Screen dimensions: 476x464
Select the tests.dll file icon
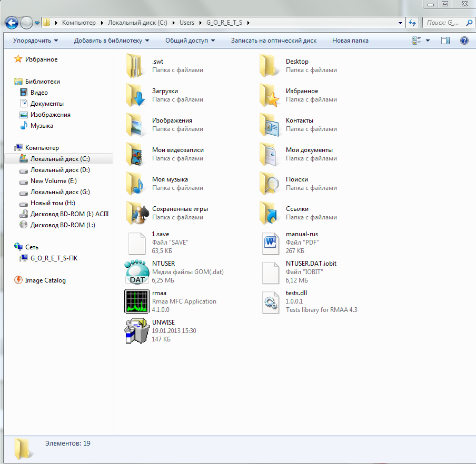(271, 301)
